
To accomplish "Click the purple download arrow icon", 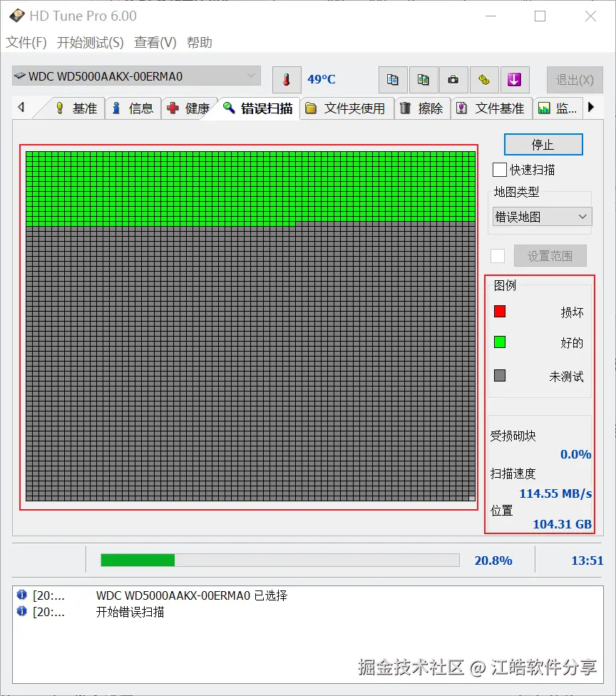I will point(514,80).
